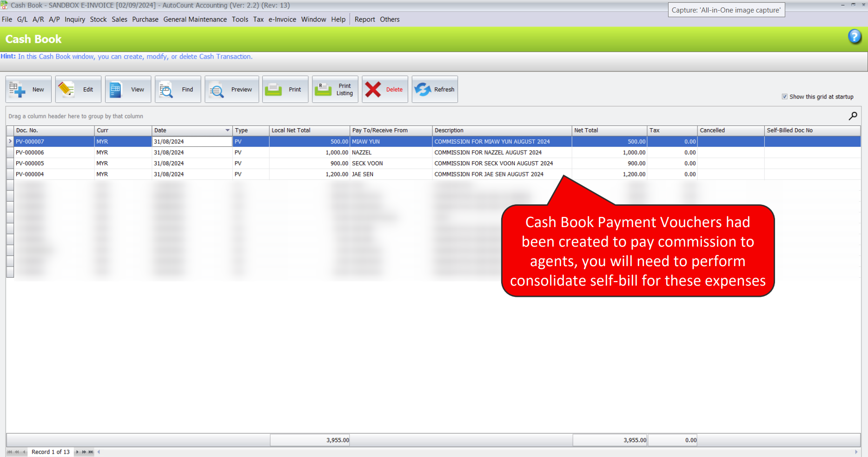This screenshot has width=868, height=457.
Task: Select the PV-000005 document row
Action: point(30,163)
